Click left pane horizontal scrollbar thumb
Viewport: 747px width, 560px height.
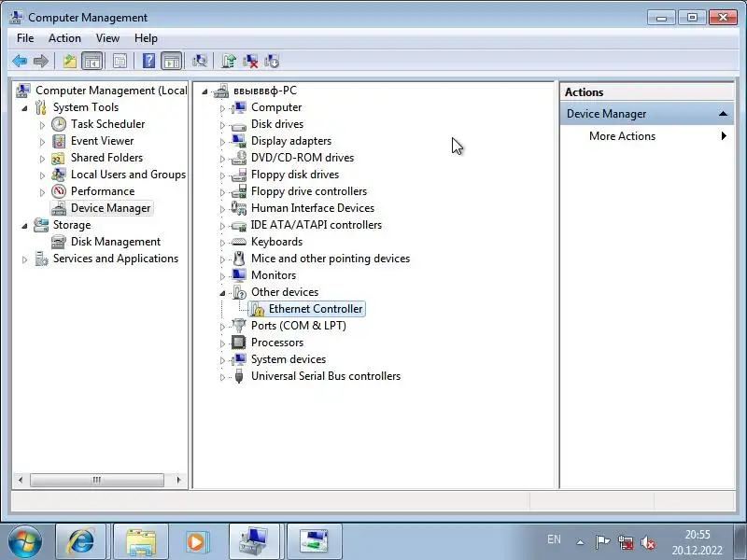pyautogui.click(x=97, y=480)
